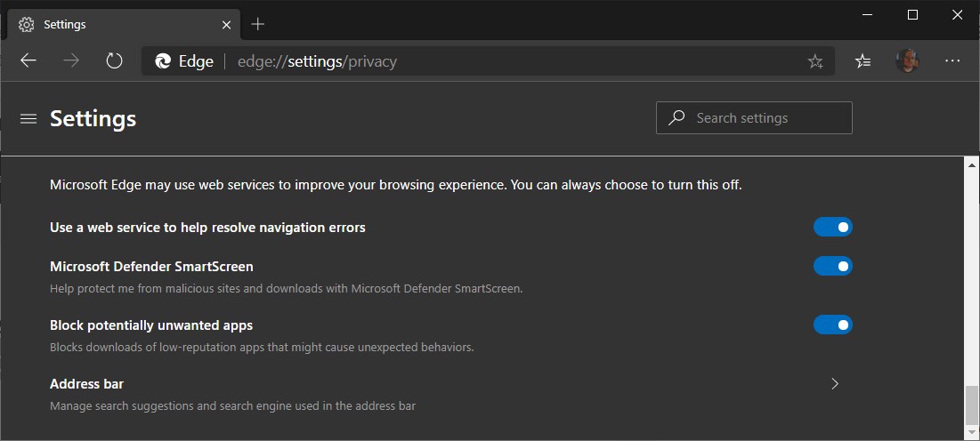980x441 pixels.
Task: Click the scrollbar down arrow
Action: point(971,434)
